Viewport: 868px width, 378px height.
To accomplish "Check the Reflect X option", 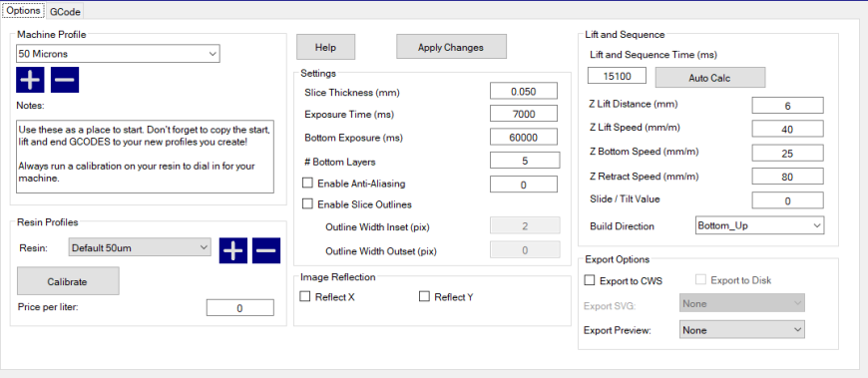I will [305, 296].
